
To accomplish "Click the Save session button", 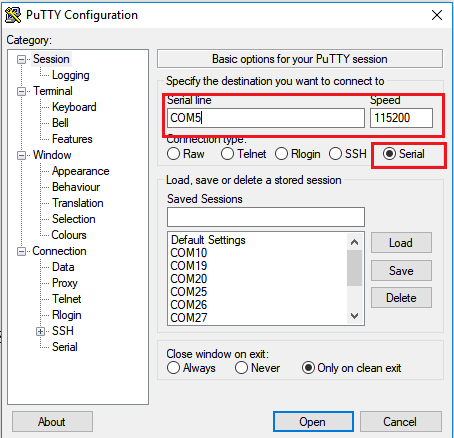I will pyautogui.click(x=401, y=270).
